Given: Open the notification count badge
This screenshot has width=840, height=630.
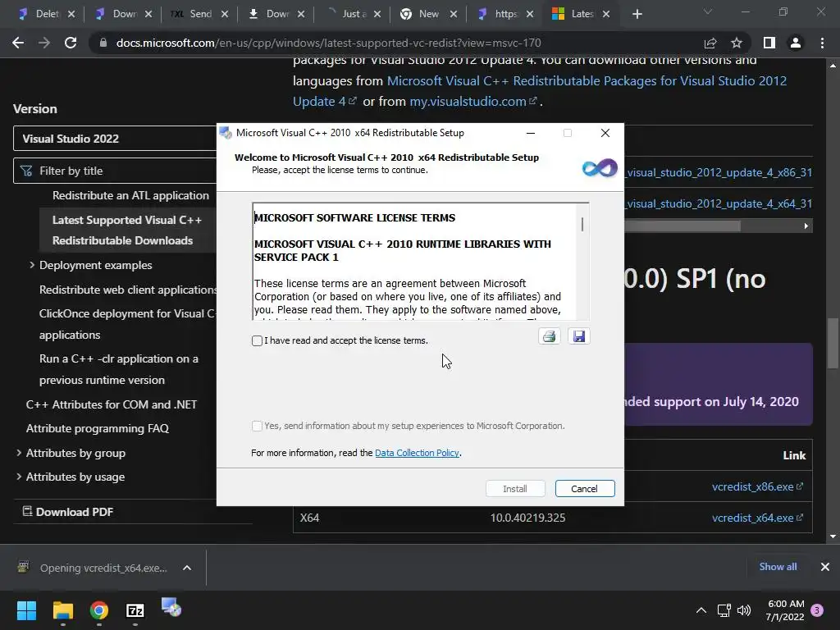Looking at the screenshot, I should tap(817, 610).
